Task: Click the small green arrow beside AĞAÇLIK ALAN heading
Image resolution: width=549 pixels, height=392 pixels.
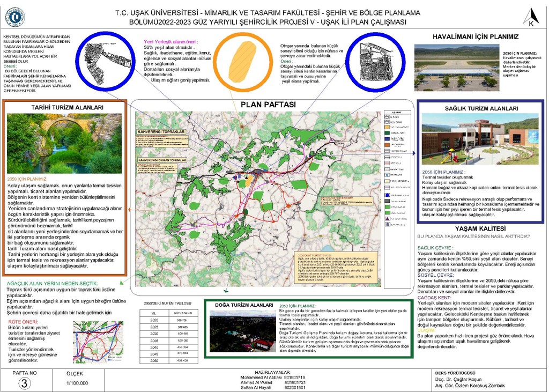Action: 122,283
